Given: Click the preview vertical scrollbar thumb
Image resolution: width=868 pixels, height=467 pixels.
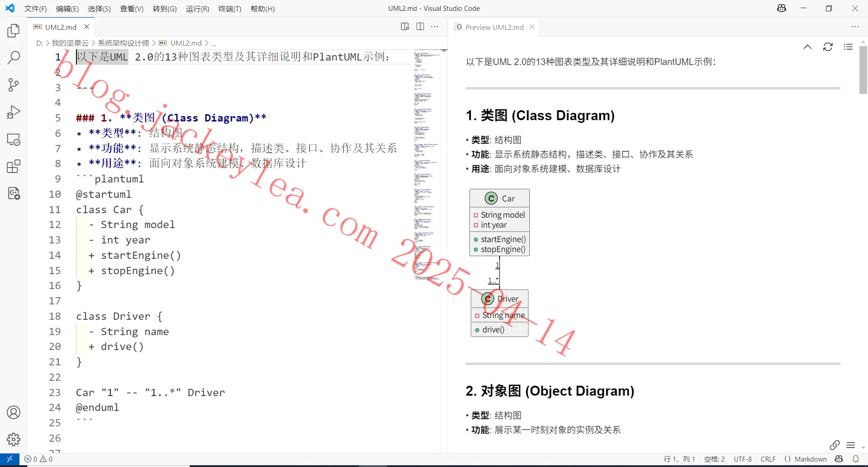Looking at the screenshot, I should pyautogui.click(x=863, y=70).
